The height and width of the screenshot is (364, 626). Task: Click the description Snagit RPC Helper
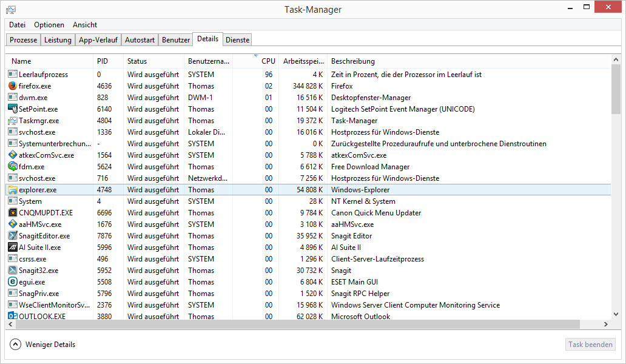tap(360, 294)
